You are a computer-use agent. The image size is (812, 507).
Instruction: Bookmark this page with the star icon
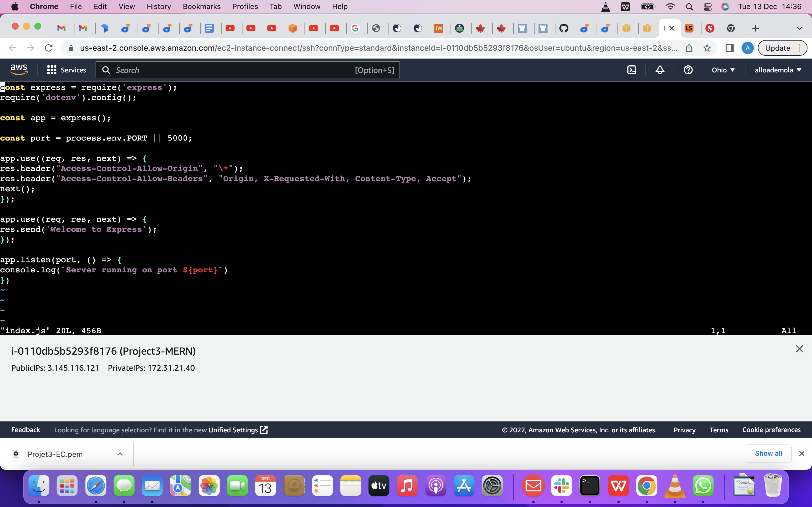(707, 48)
